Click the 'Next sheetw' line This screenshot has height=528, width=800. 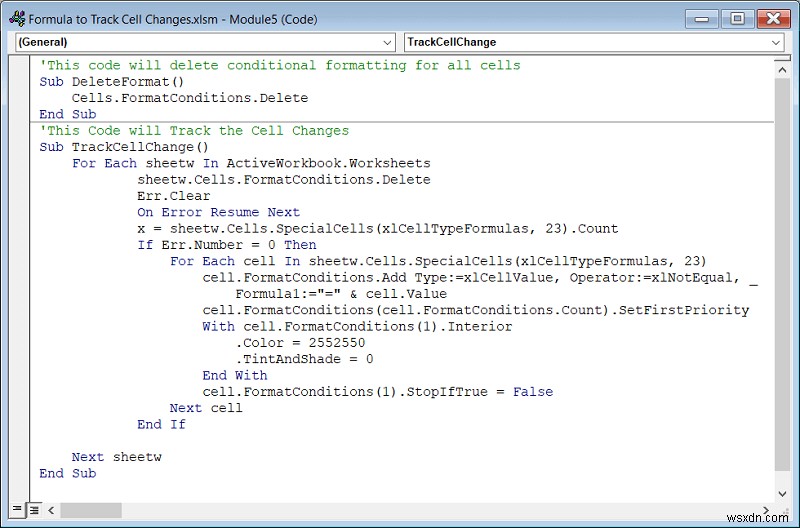[x=116, y=457]
